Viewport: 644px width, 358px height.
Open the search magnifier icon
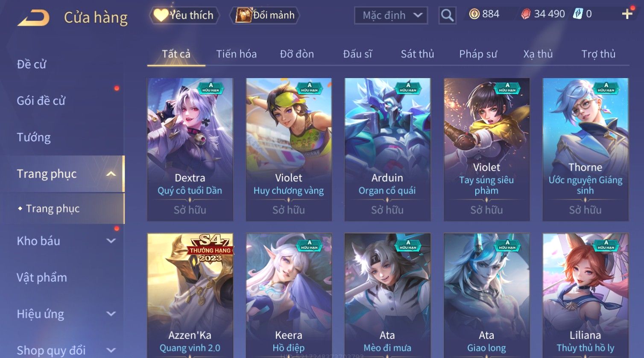click(x=447, y=15)
